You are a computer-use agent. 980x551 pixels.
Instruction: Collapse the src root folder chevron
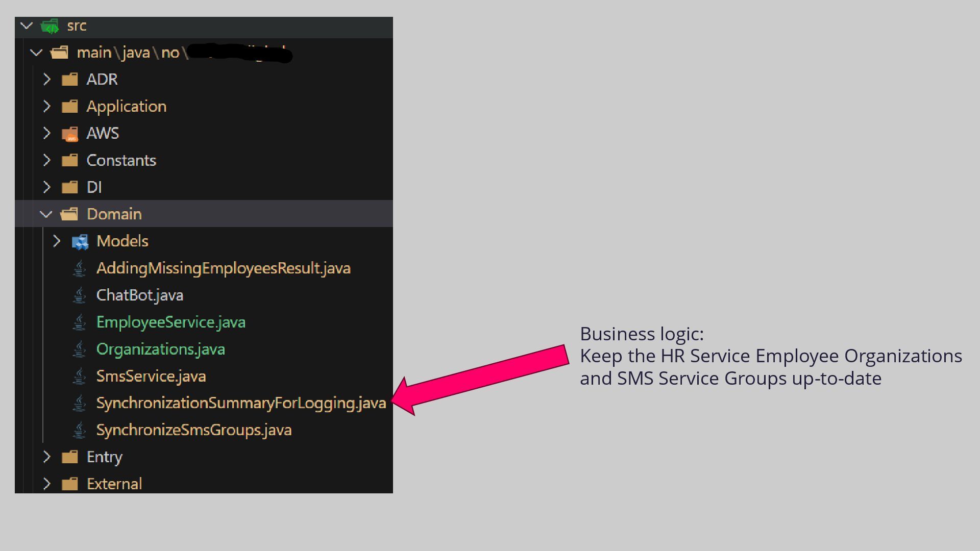27,26
